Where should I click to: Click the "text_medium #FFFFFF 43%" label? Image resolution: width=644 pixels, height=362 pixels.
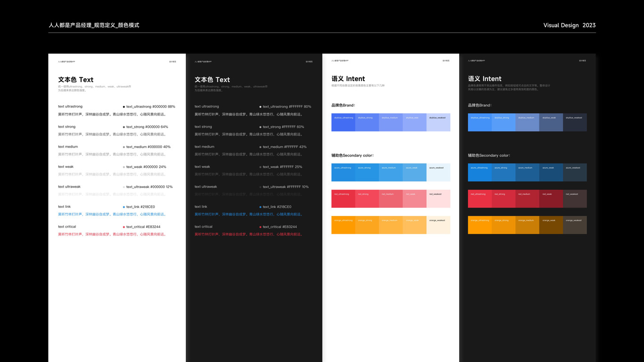tap(285, 147)
